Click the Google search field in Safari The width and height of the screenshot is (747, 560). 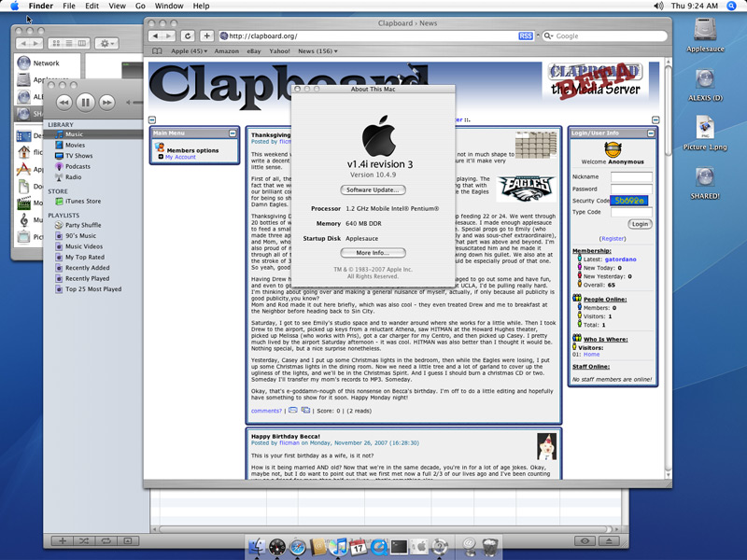(605, 36)
